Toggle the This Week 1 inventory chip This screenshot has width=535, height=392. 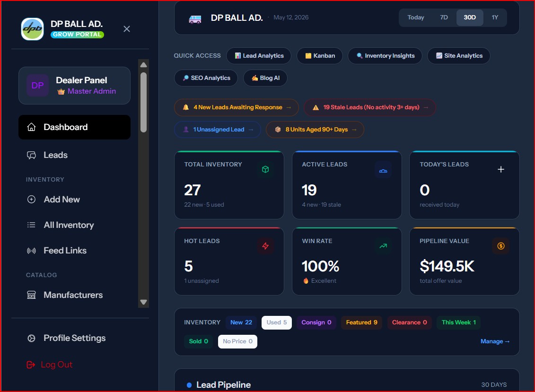(x=458, y=322)
